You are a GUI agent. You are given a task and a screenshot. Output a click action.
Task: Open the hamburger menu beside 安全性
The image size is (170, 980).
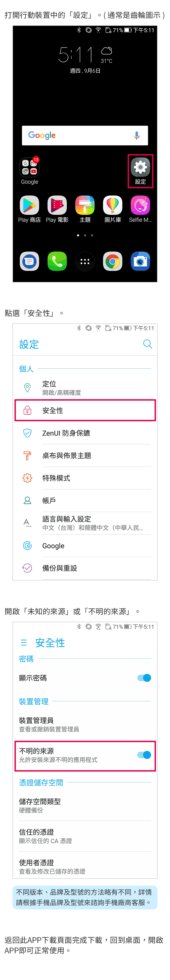[x=24, y=643]
